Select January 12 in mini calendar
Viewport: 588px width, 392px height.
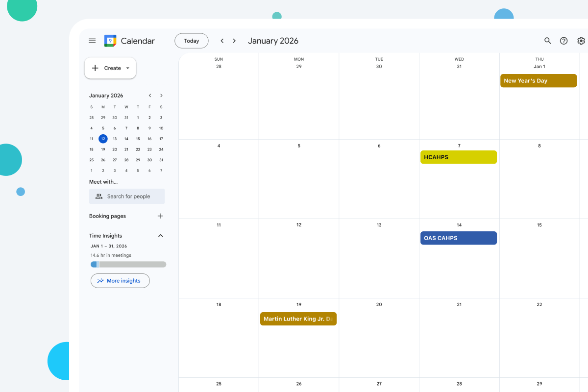(x=103, y=139)
